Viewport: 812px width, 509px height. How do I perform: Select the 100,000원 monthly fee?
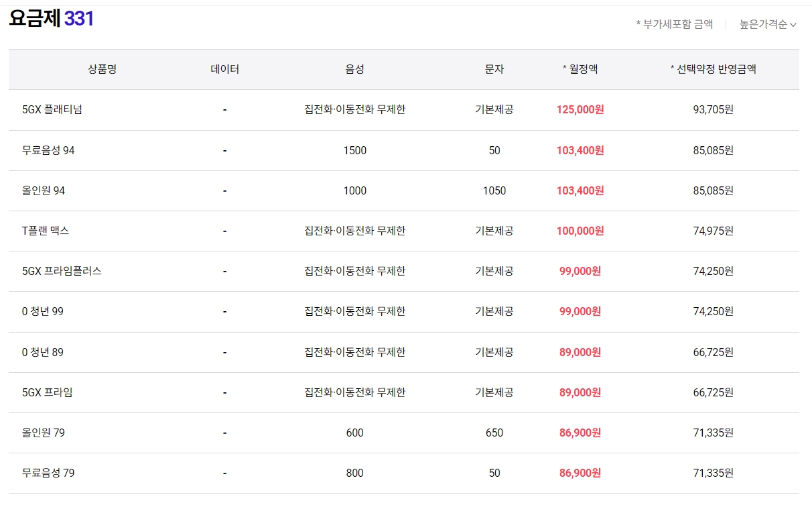coord(580,231)
